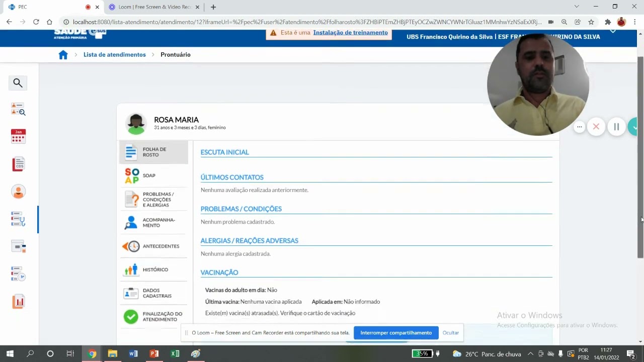The image size is (644, 362).
Task: Open Word from the taskbar
Action: coord(133,353)
